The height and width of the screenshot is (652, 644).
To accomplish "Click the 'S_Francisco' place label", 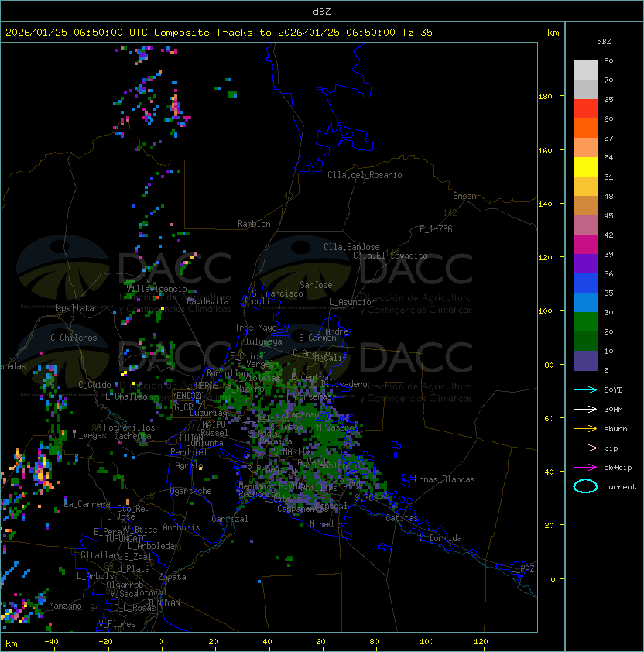I will [x=277, y=293].
